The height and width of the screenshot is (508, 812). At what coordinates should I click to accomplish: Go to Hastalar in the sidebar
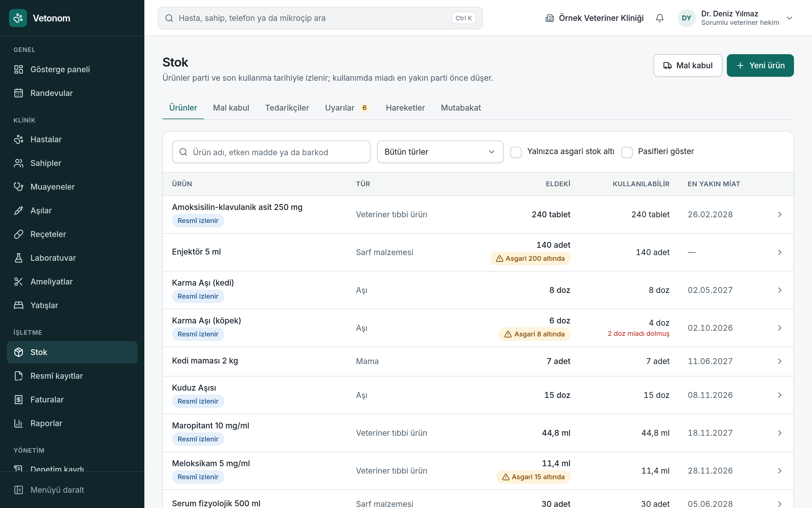(72, 139)
